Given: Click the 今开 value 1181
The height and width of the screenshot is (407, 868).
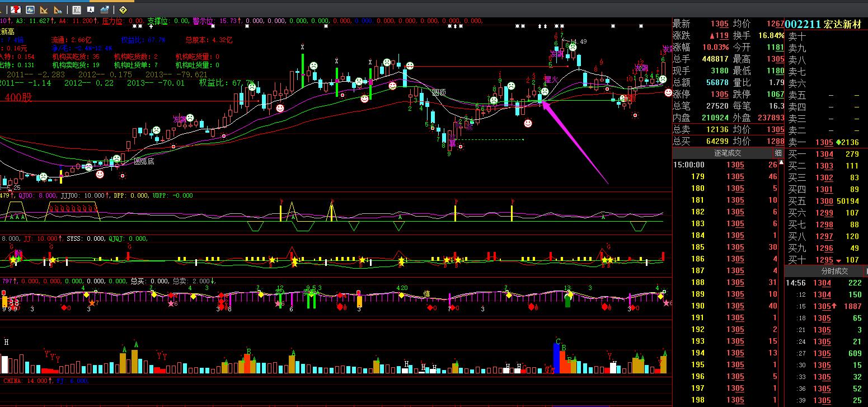Looking at the screenshot, I should 775,48.
